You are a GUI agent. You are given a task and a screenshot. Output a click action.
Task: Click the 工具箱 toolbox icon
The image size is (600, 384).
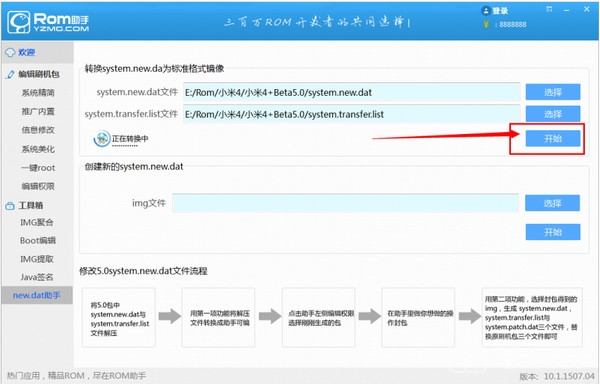10,206
